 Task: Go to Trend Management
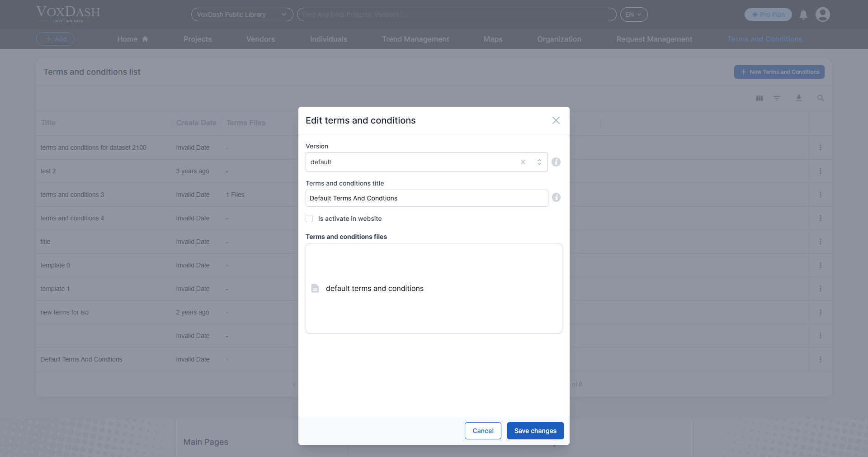pyautogui.click(x=415, y=39)
